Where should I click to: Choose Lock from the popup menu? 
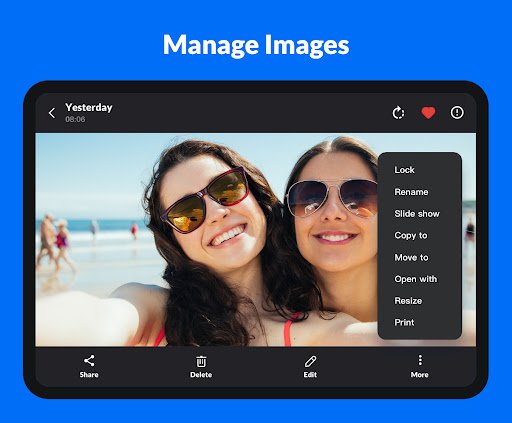(404, 170)
